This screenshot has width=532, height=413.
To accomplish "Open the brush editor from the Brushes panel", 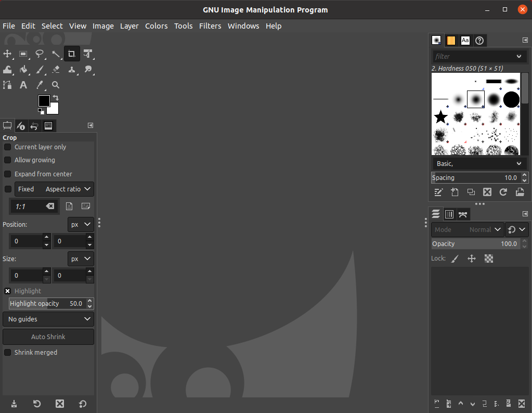I will tap(438, 192).
